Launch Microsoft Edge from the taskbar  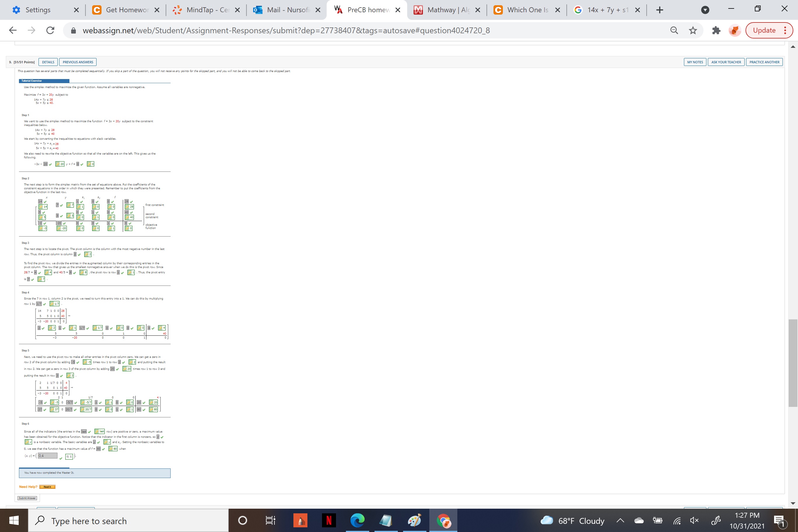click(x=358, y=520)
